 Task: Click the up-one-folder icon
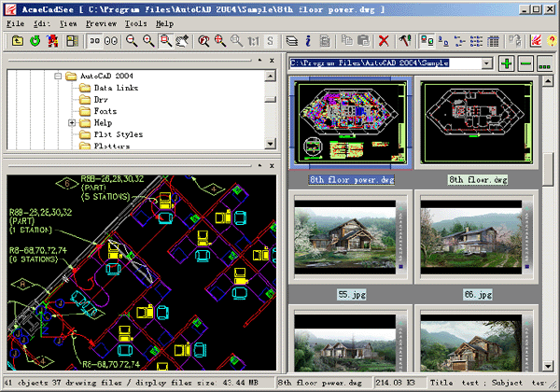(17, 41)
